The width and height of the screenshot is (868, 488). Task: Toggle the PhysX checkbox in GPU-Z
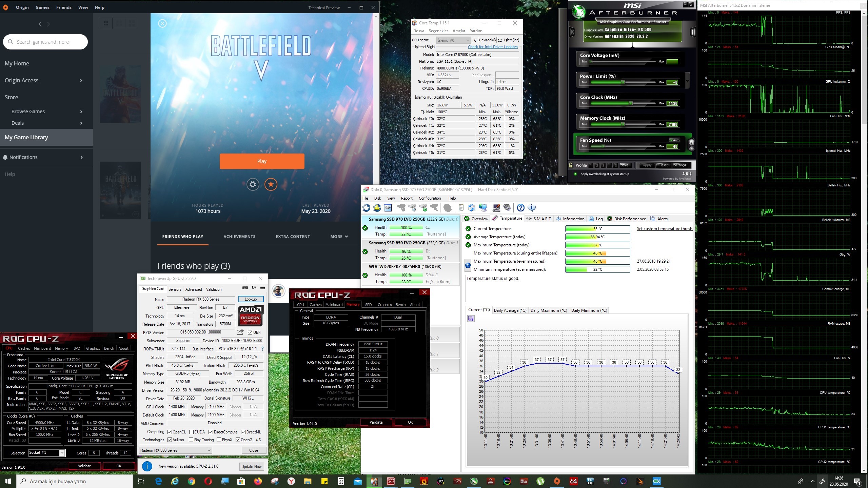[219, 440]
